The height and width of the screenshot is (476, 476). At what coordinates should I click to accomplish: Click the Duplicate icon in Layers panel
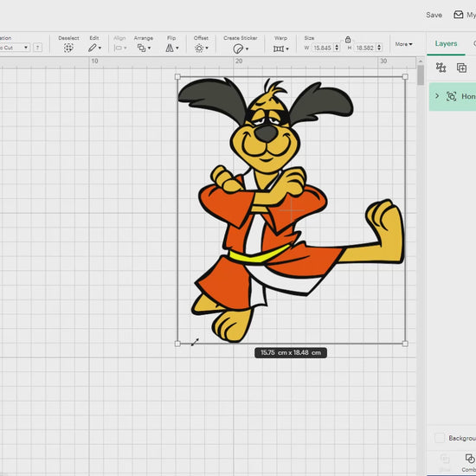coord(462,68)
